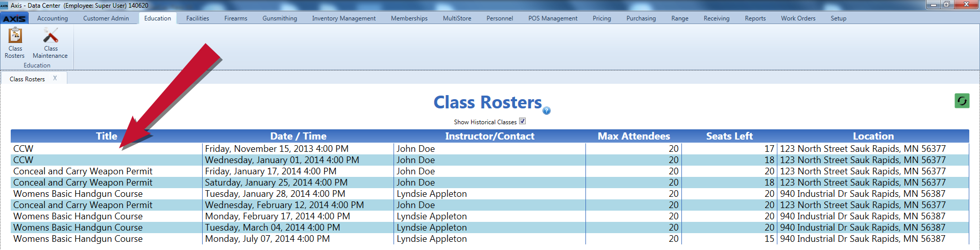This screenshot has width=980, height=250.
Task: Open the Class Maintenance tool icon
Action: (x=50, y=43)
